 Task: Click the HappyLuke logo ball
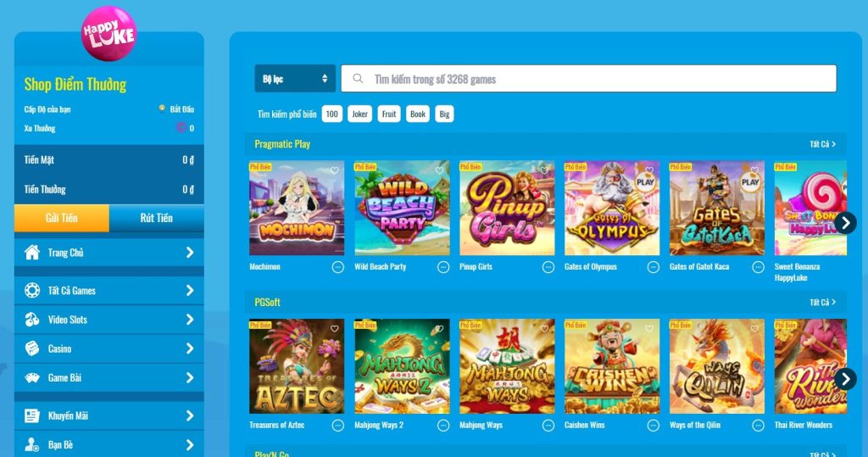pos(108,33)
